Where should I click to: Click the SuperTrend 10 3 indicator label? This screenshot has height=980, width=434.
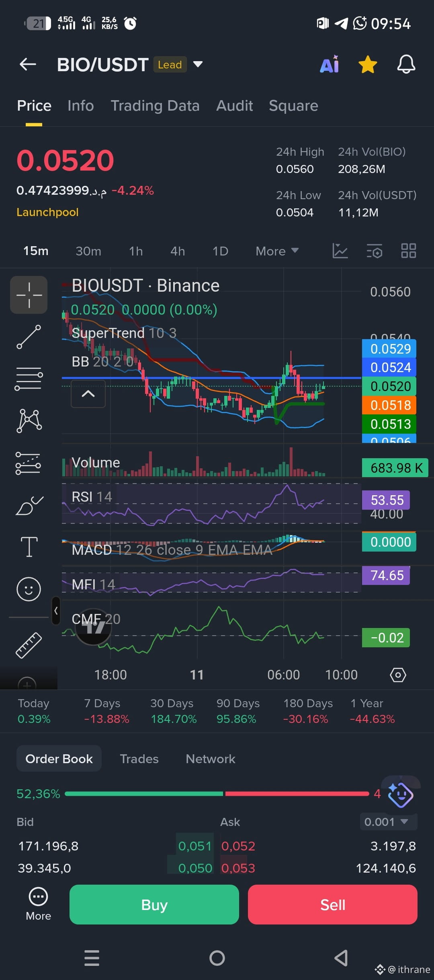(x=124, y=333)
